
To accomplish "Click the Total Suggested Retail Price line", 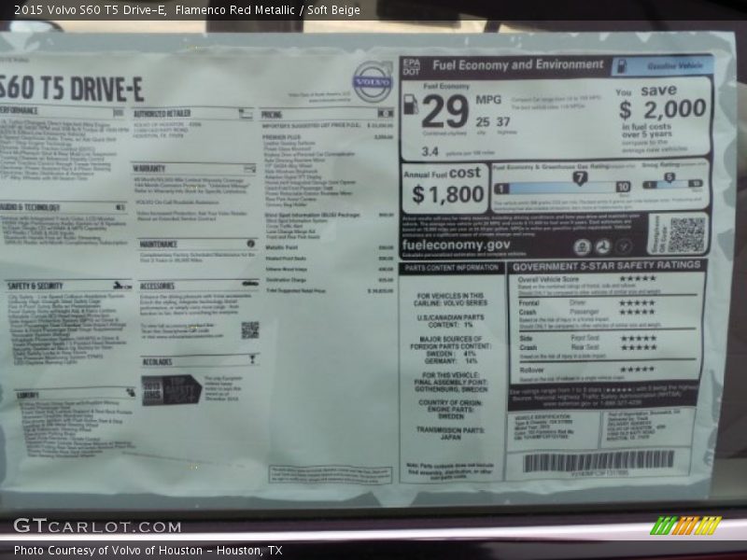I will 330,290.
